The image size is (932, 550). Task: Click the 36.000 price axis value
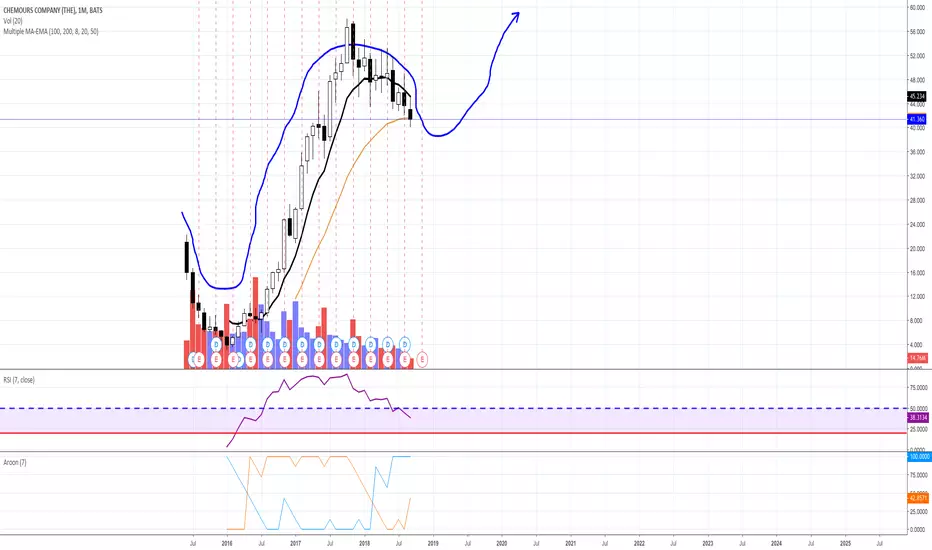click(x=917, y=152)
